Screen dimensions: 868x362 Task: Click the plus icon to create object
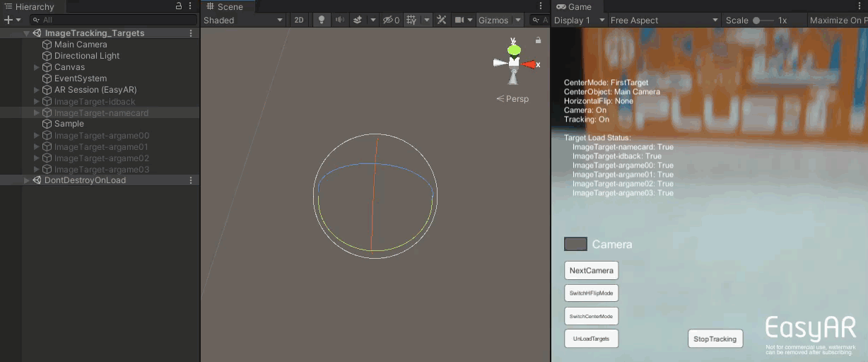pyautogui.click(x=8, y=20)
